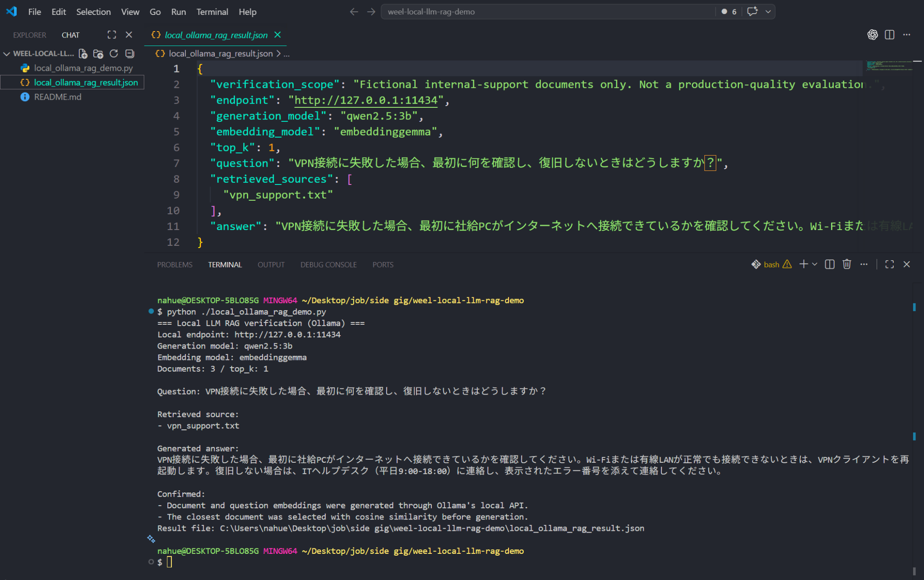This screenshot has height=580, width=924.
Task: Open terminal panel More Actions ellipsis
Action: coord(864,264)
